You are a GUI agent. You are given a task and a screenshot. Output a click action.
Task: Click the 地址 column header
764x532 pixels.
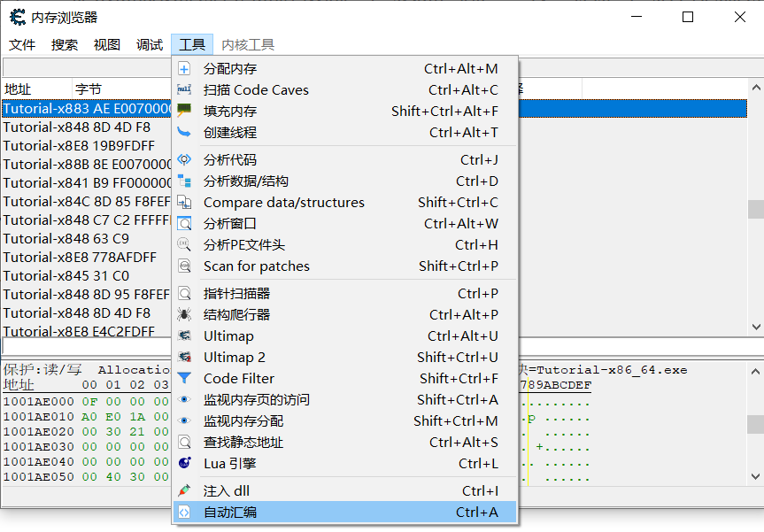pyautogui.click(x=35, y=89)
